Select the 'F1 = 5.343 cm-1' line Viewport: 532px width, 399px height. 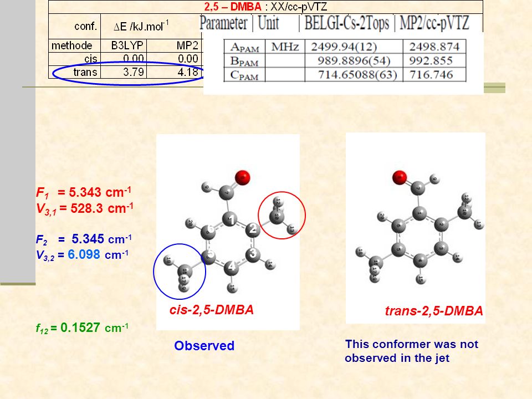point(84,192)
